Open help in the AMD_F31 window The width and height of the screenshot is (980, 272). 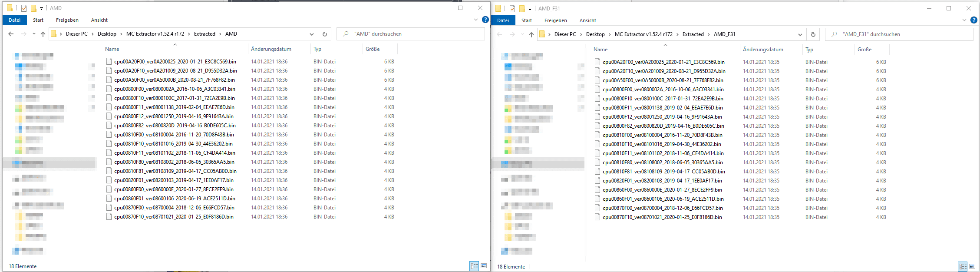click(974, 20)
